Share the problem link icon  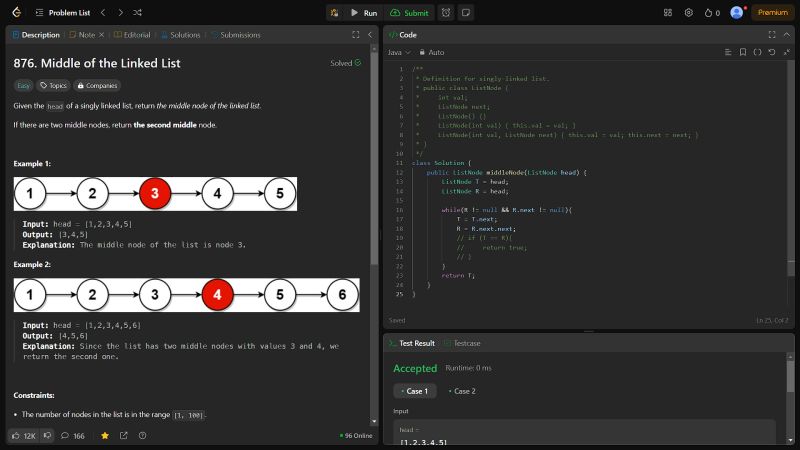coord(123,436)
